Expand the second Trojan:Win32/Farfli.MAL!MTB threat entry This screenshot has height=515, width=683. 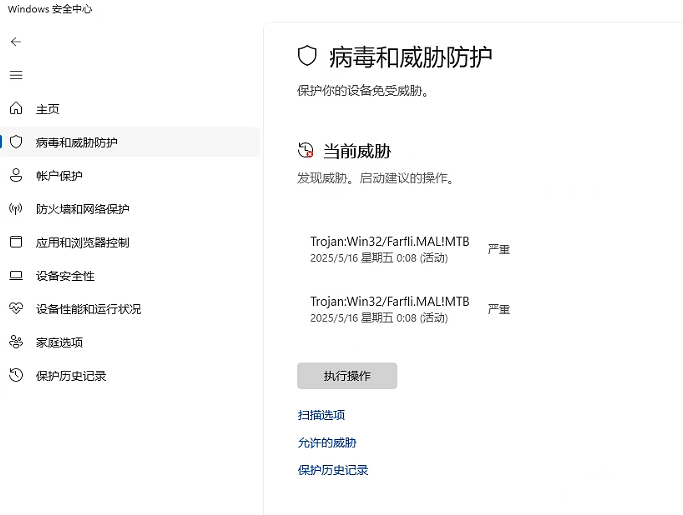(389, 309)
